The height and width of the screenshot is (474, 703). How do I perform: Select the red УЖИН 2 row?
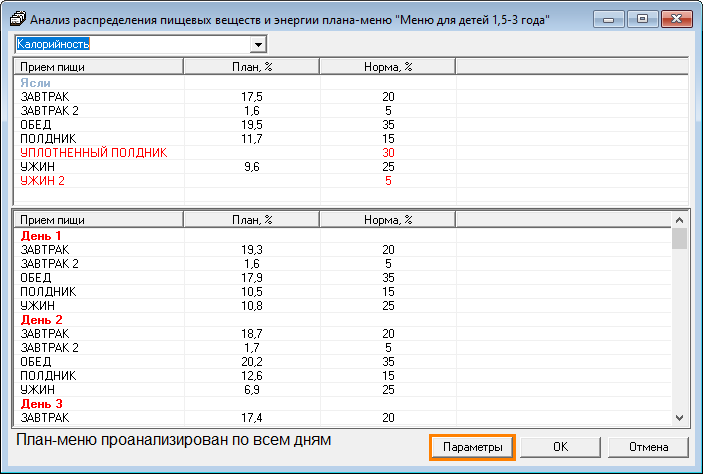tap(42, 180)
